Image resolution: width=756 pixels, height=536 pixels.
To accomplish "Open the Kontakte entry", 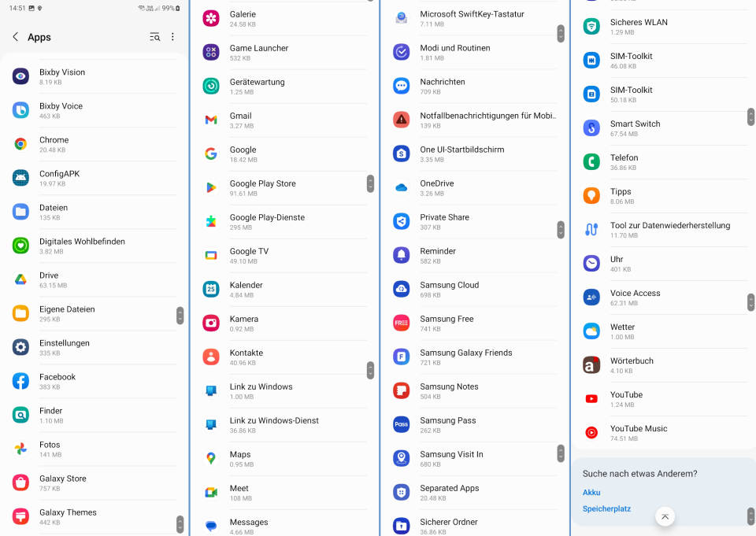I will (284, 357).
